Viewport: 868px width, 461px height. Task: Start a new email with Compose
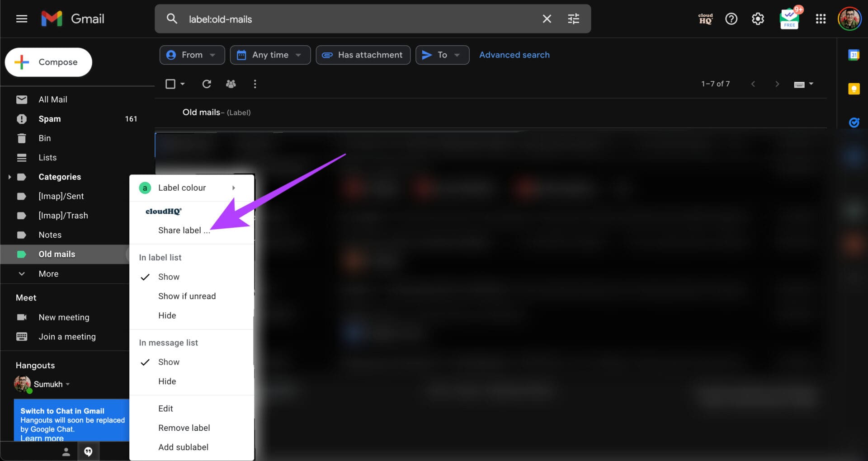tap(48, 62)
